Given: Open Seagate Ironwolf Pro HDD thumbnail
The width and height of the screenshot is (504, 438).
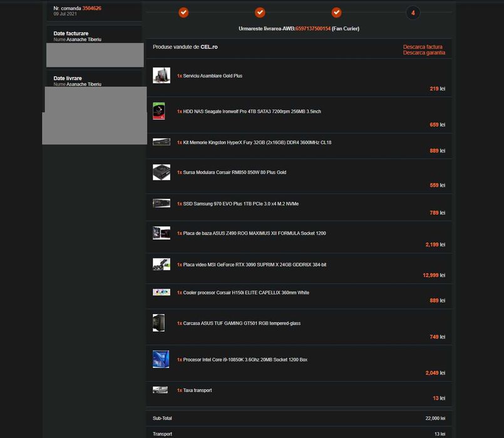Looking at the screenshot, I should click(x=159, y=111).
